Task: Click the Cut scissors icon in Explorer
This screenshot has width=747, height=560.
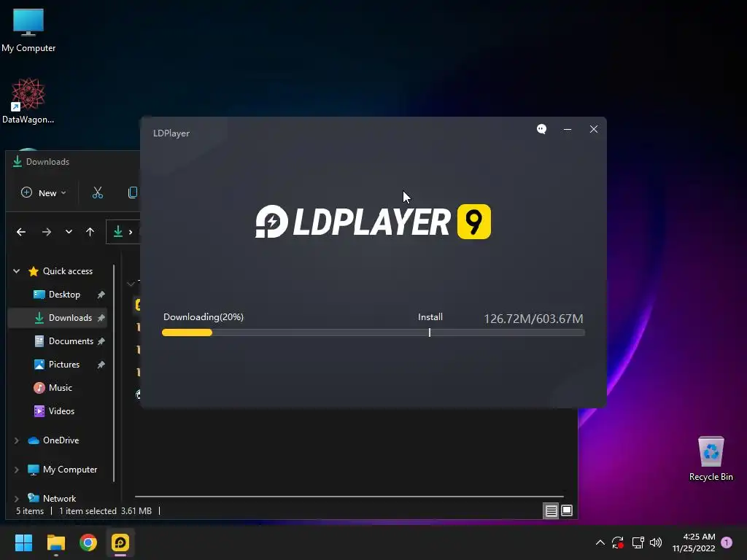Action: click(98, 192)
